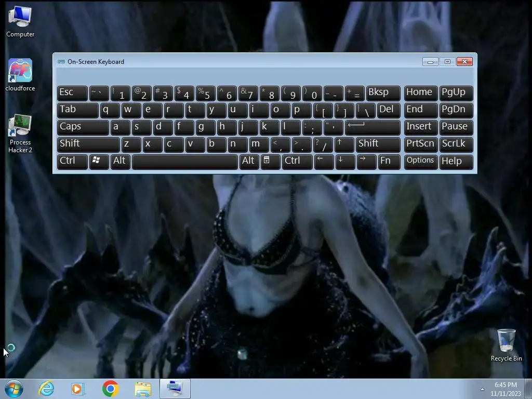Tap the Tab key
Viewport: 532px width, 399px height.
[x=77, y=110]
